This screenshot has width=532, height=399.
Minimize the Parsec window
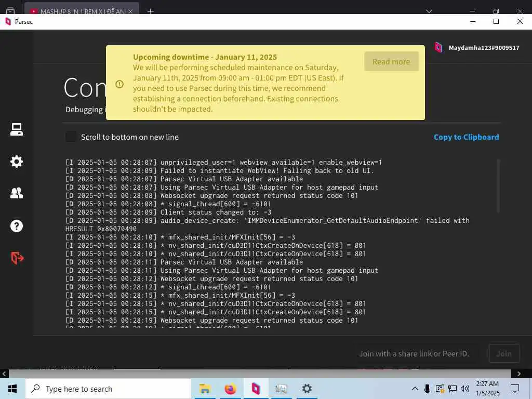(x=473, y=21)
